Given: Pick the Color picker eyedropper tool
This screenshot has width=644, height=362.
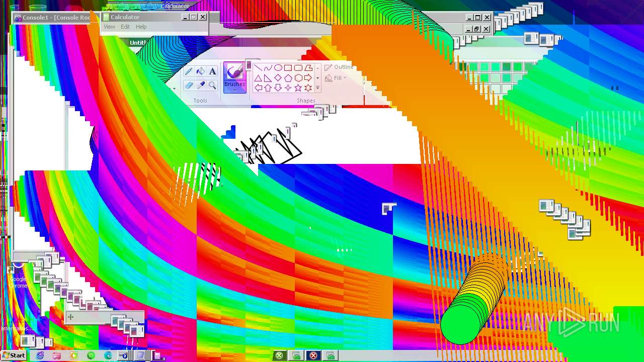Looking at the screenshot, I should (200, 85).
